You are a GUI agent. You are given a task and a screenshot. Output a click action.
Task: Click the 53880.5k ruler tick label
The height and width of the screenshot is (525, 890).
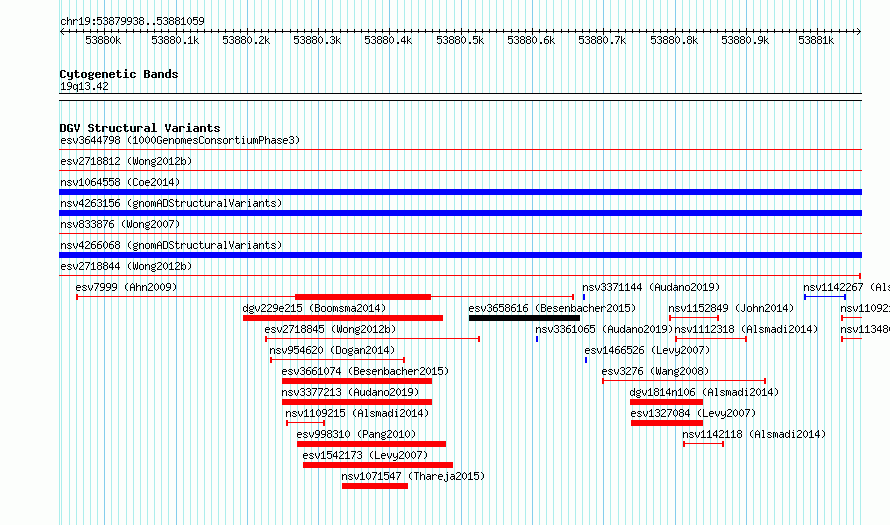pyautogui.click(x=460, y=41)
